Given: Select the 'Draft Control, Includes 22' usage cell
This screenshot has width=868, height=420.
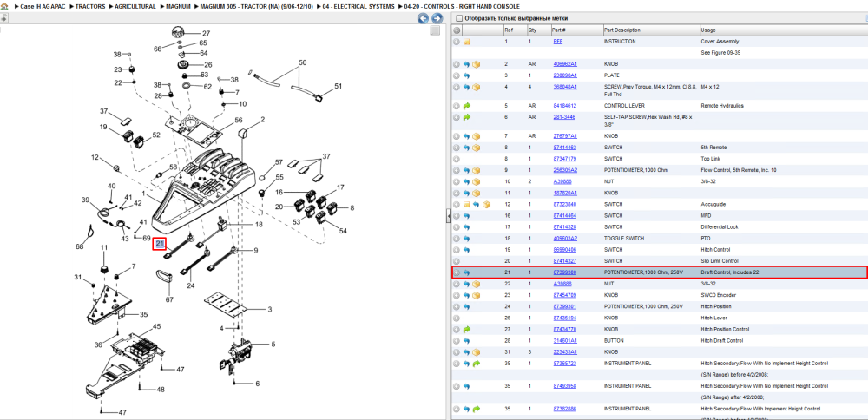Looking at the screenshot, I should click(732, 272).
